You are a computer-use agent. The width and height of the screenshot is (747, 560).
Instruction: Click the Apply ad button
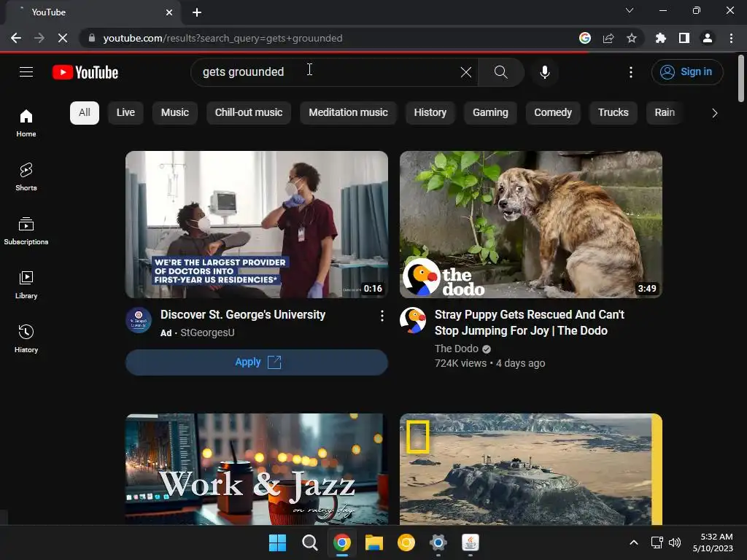(x=257, y=362)
